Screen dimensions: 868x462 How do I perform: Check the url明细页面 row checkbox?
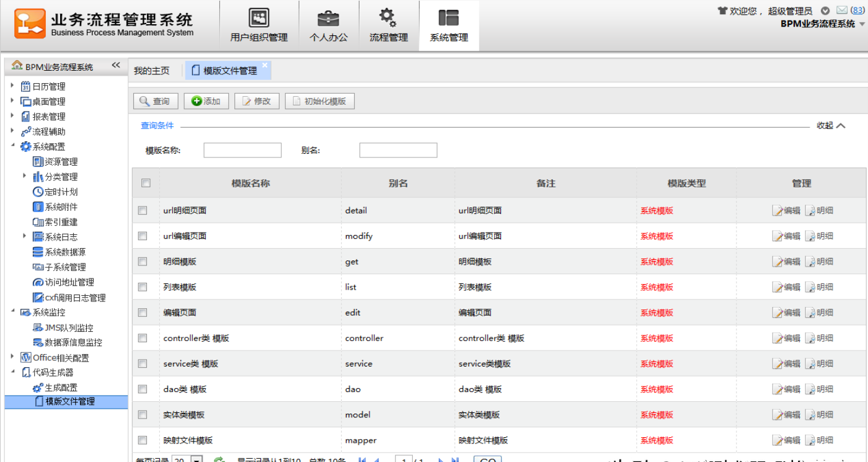click(143, 210)
